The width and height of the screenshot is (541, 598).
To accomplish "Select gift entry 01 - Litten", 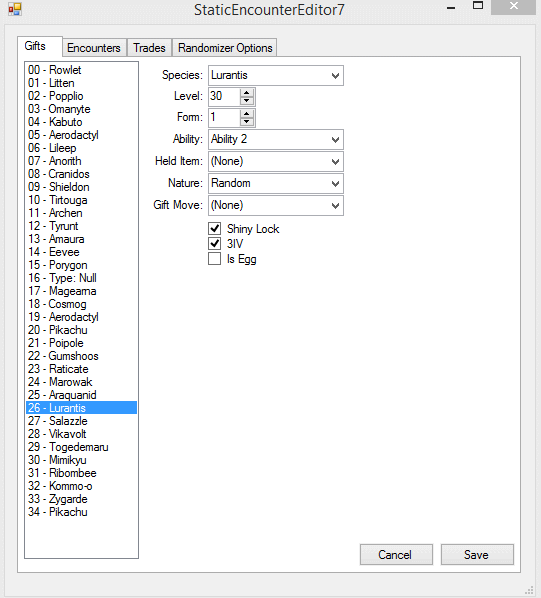I will pyautogui.click(x=81, y=83).
